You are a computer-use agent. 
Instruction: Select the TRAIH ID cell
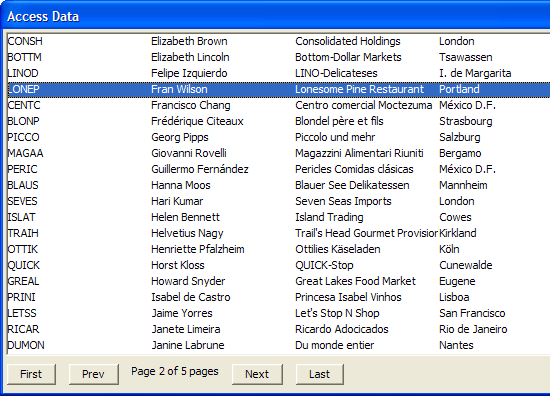tap(23, 233)
